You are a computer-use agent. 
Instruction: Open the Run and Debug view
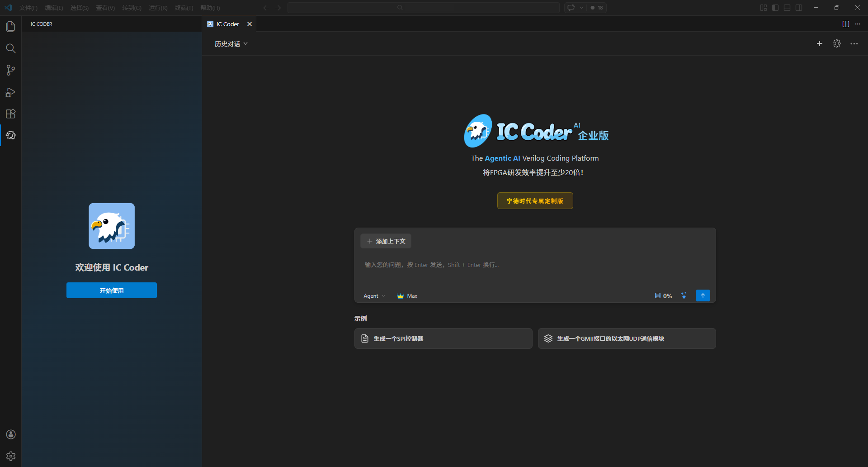click(x=10, y=92)
